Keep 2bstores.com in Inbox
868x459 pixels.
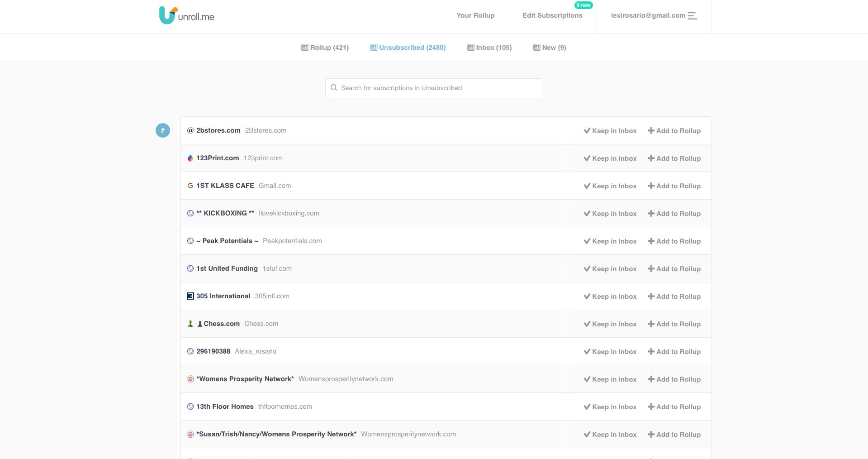[x=610, y=131]
